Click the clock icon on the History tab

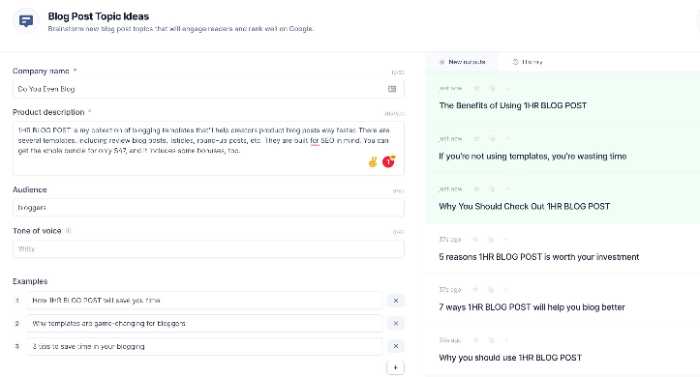click(x=515, y=62)
